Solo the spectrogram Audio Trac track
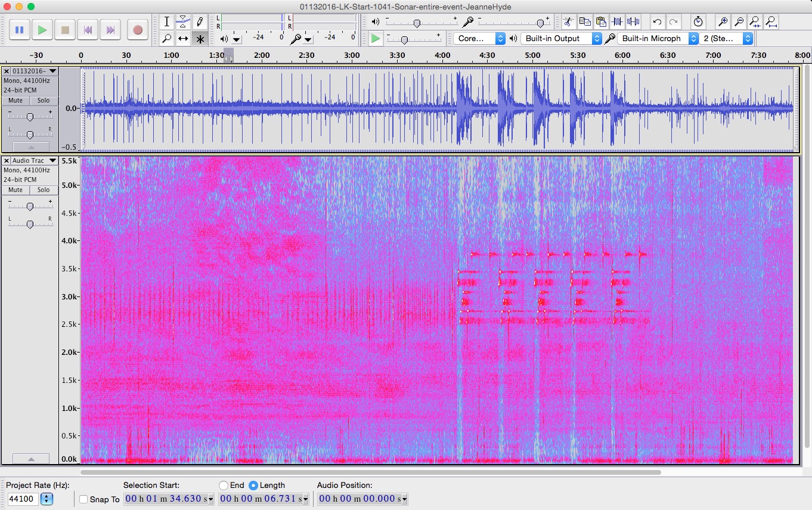Image resolution: width=812 pixels, height=510 pixels. point(44,190)
